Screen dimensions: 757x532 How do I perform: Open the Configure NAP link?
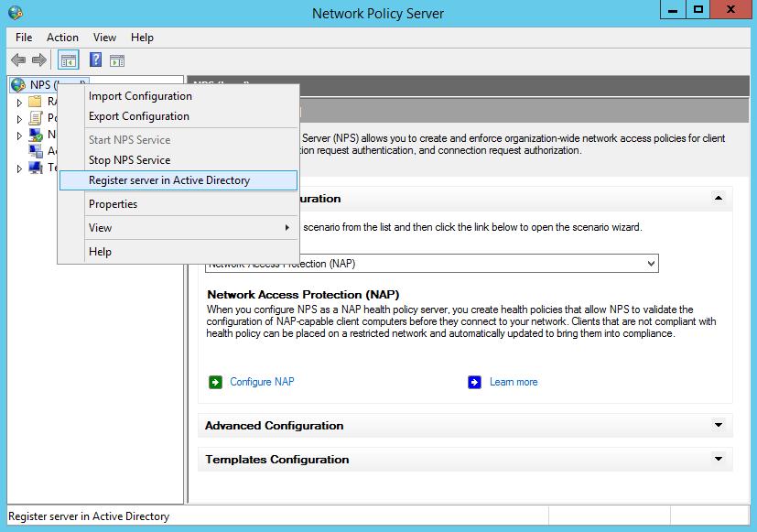click(x=262, y=382)
